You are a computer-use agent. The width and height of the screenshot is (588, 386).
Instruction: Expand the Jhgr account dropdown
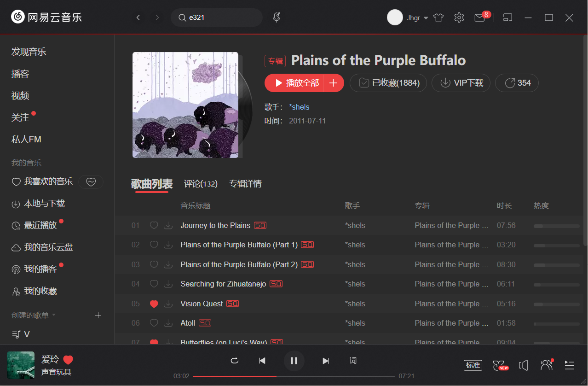click(426, 18)
